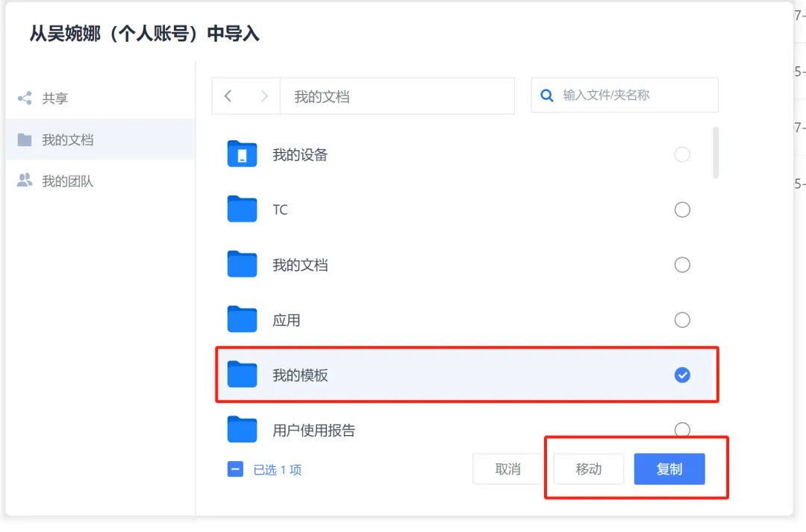This screenshot has height=532, width=806.
Task: Toggle the 已选 1 项 select-all checkbox
Action: click(x=235, y=469)
